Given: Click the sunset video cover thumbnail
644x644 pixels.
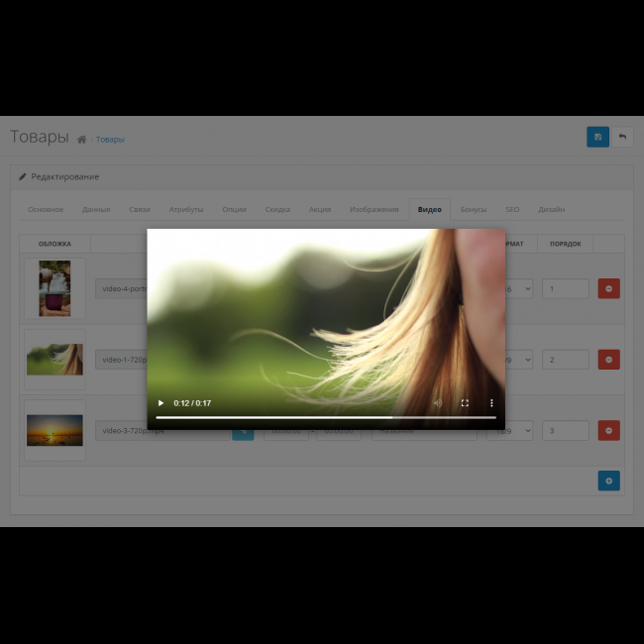Looking at the screenshot, I should point(54,431).
